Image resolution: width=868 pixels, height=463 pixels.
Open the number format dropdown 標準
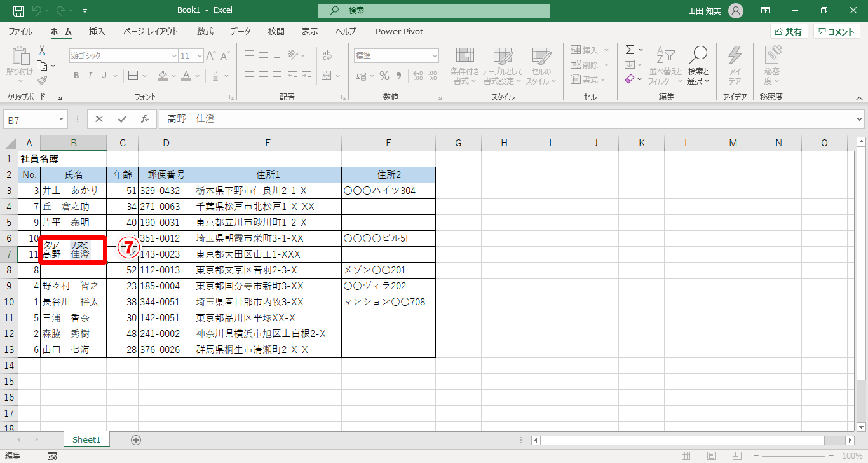click(x=434, y=56)
